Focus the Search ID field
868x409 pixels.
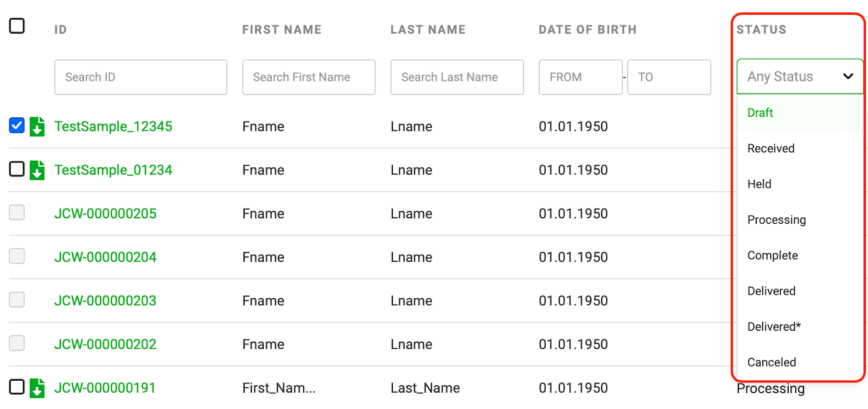[x=141, y=77]
